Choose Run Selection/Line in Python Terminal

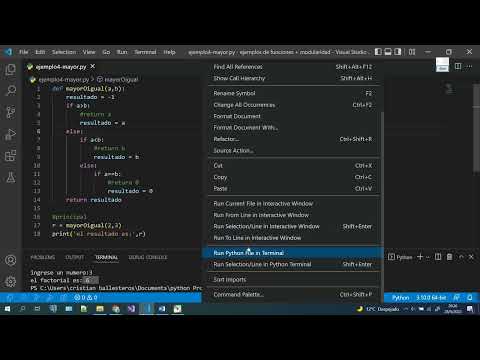pyautogui.click(x=293, y=264)
